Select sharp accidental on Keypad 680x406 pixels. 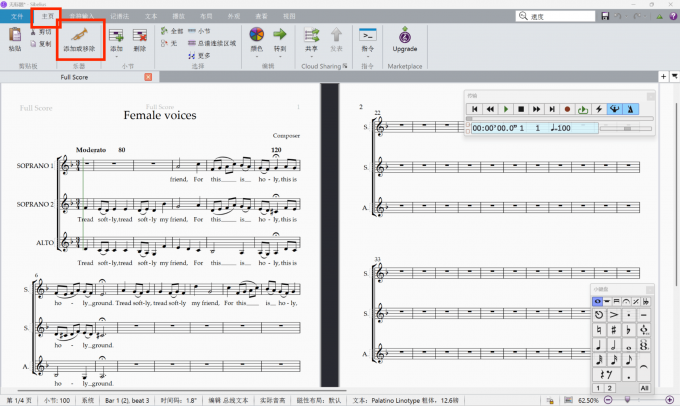coord(614,330)
